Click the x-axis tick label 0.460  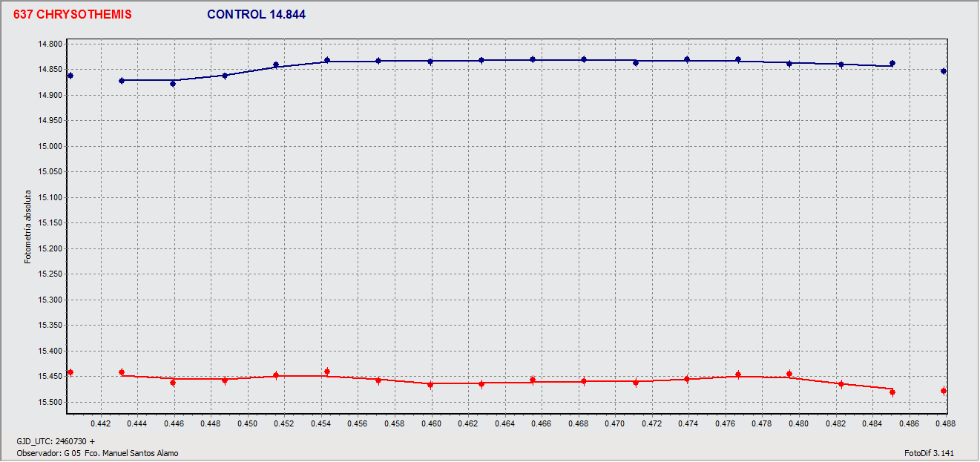point(431,424)
